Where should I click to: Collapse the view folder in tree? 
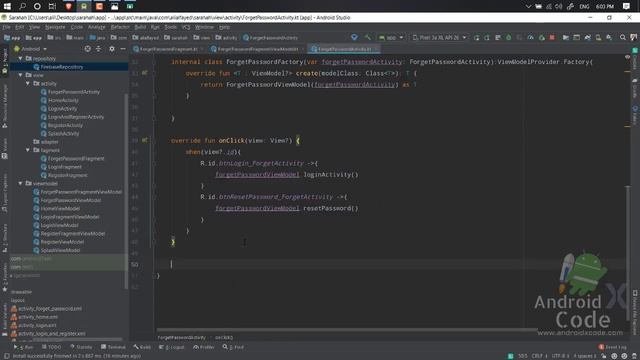(x=20, y=75)
